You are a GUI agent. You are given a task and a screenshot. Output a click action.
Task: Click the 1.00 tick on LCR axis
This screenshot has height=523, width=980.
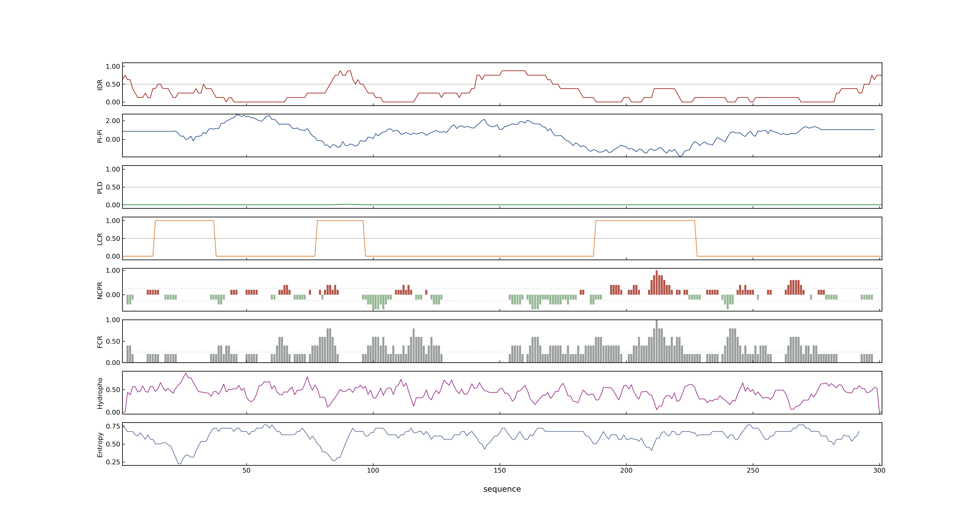coord(113,220)
